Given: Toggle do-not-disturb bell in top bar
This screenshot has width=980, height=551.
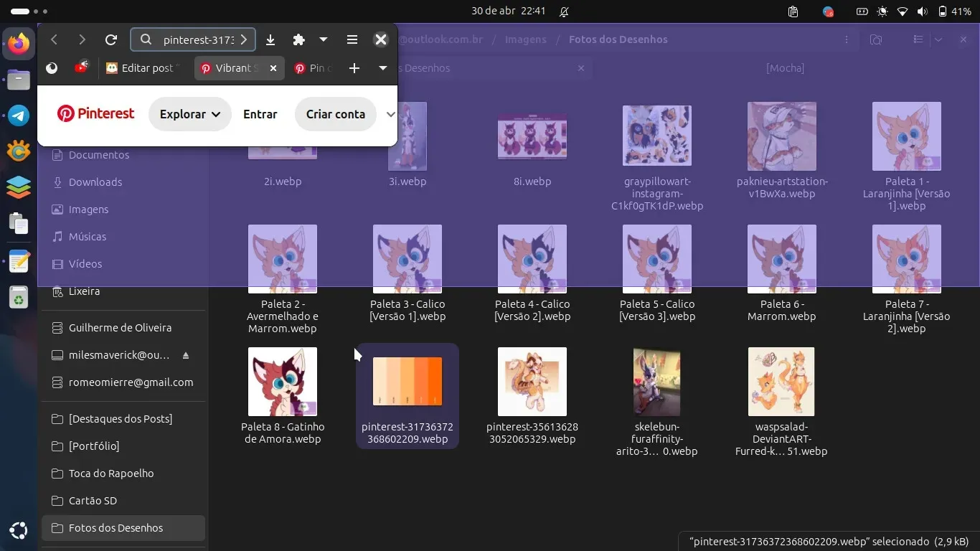Looking at the screenshot, I should (564, 11).
